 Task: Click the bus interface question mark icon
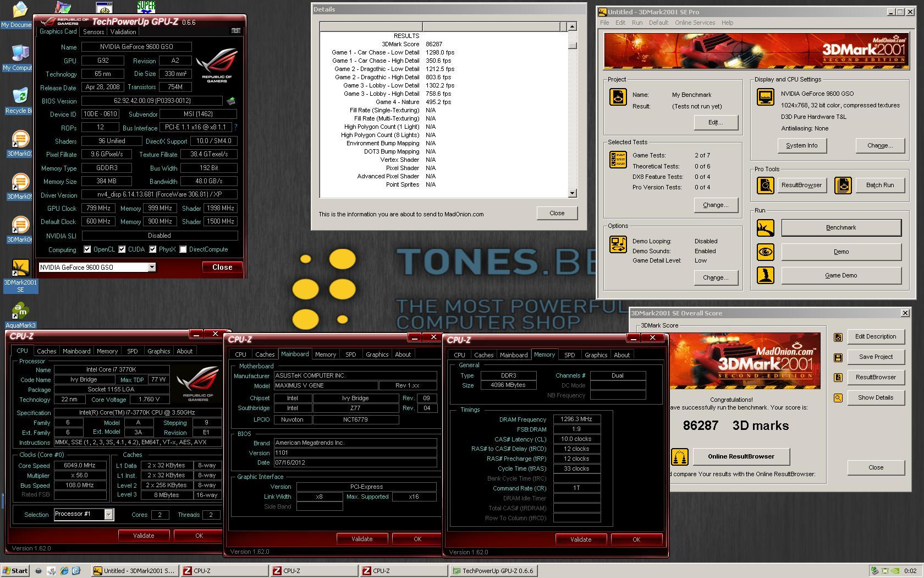(x=235, y=127)
